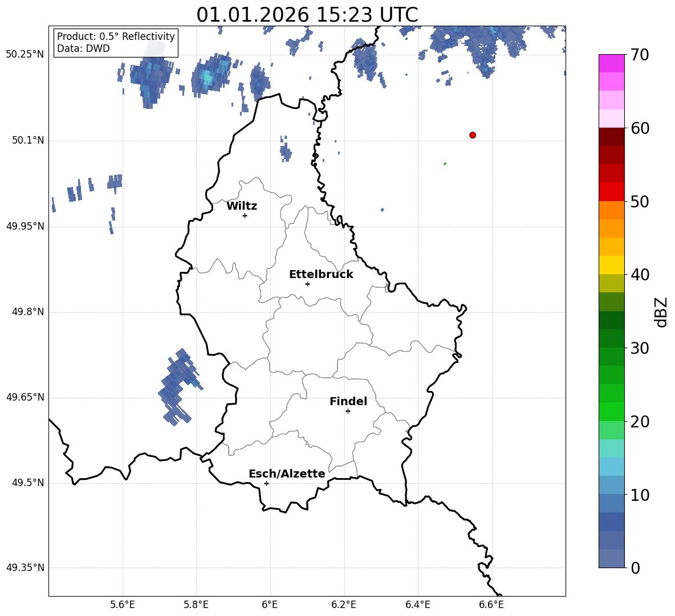Click the 50.25°N latitude label
Image resolution: width=675 pixels, height=616 pixels.
click(x=25, y=55)
